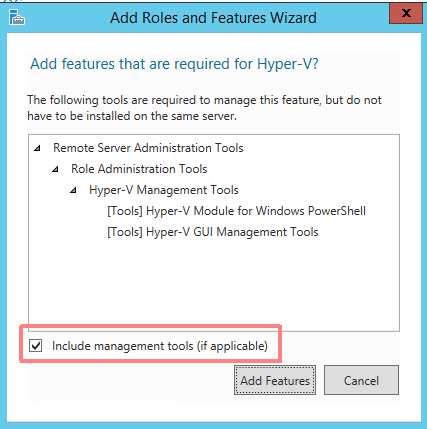Select Role Administration Tools tree item
The width and height of the screenshot is (427, 429).
[x=139, y=169]
